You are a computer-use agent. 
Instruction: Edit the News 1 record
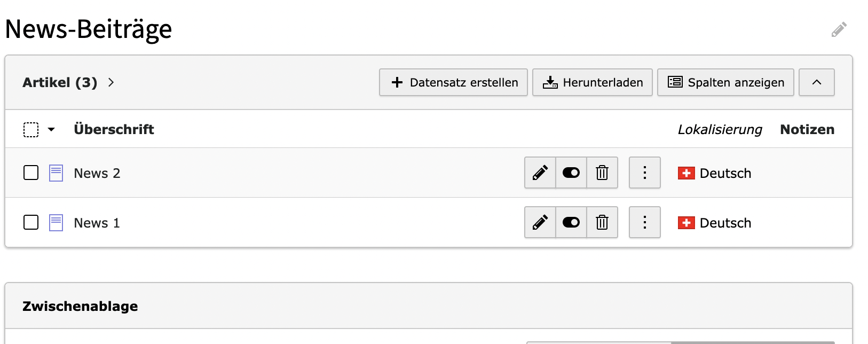(540, 222)
